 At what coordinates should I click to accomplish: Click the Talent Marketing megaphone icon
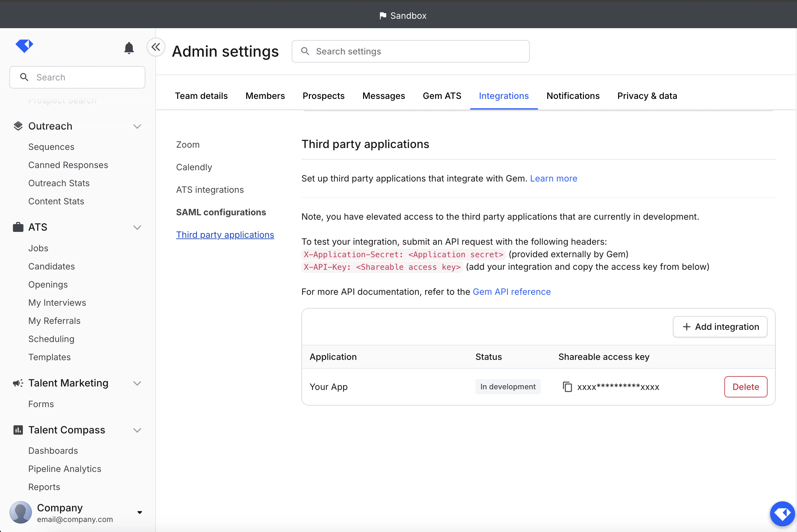pos(18,383)
